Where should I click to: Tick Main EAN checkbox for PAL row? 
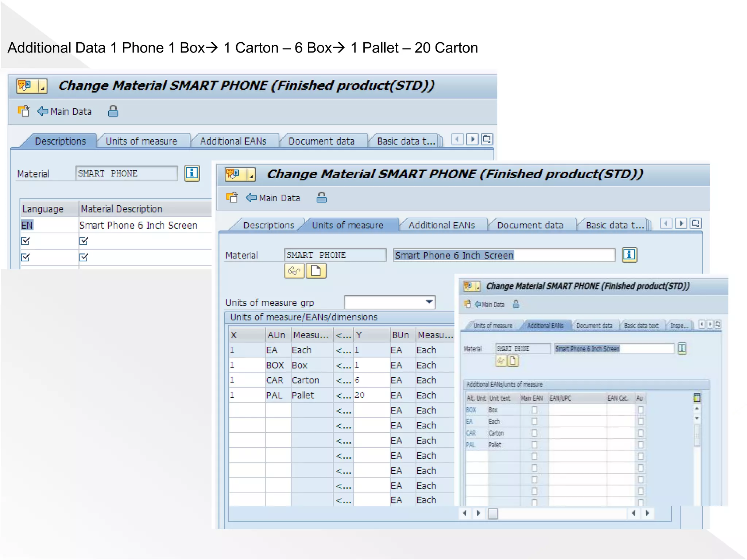pyautogui.click(x=534, y=445)
